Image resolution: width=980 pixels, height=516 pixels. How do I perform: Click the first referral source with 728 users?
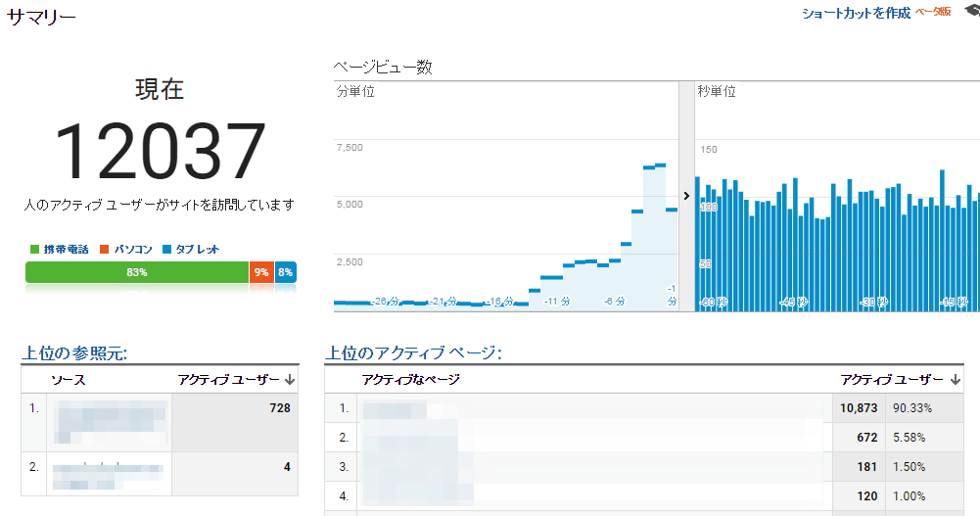point(110,422)
